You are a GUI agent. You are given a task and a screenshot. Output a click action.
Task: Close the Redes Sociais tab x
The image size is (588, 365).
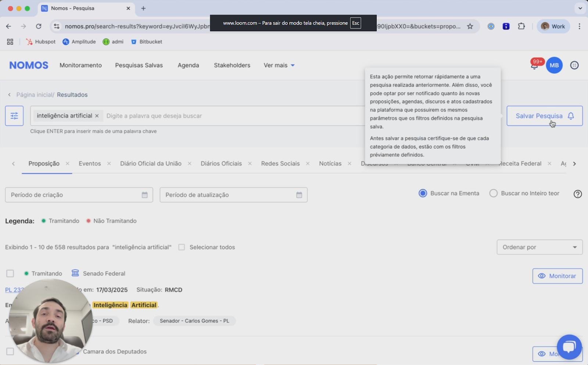tap(308, 163)
